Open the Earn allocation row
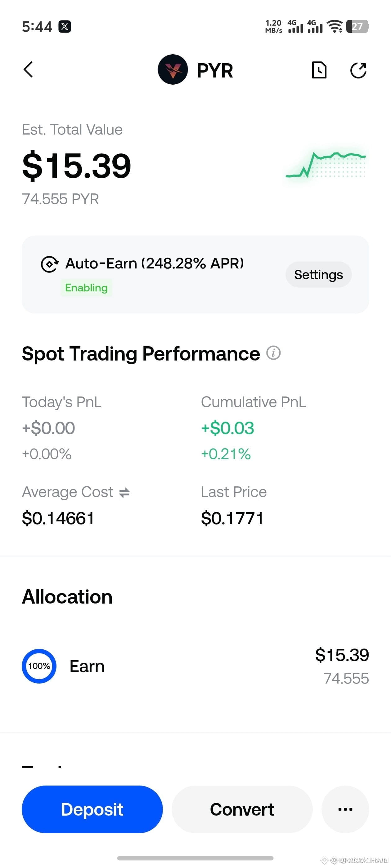 click(195, 666)
